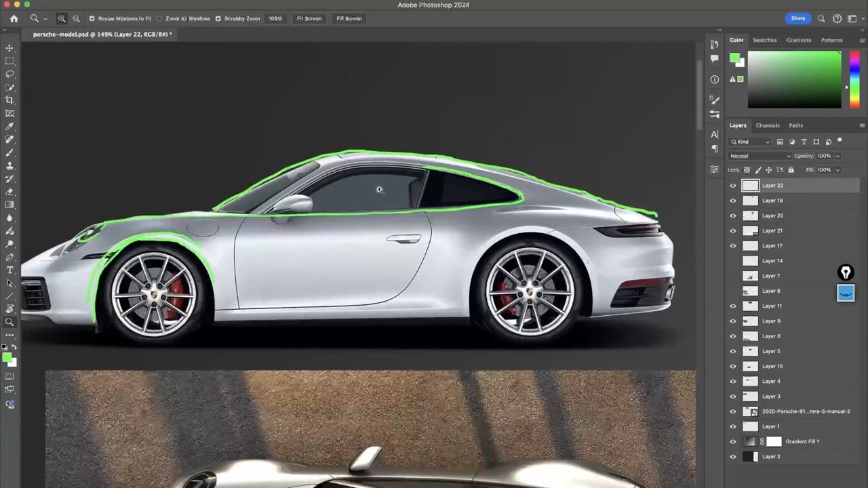Switch to the Swatches tab
The height and width of the screenshot is (488, 868).
click(764, 40)
